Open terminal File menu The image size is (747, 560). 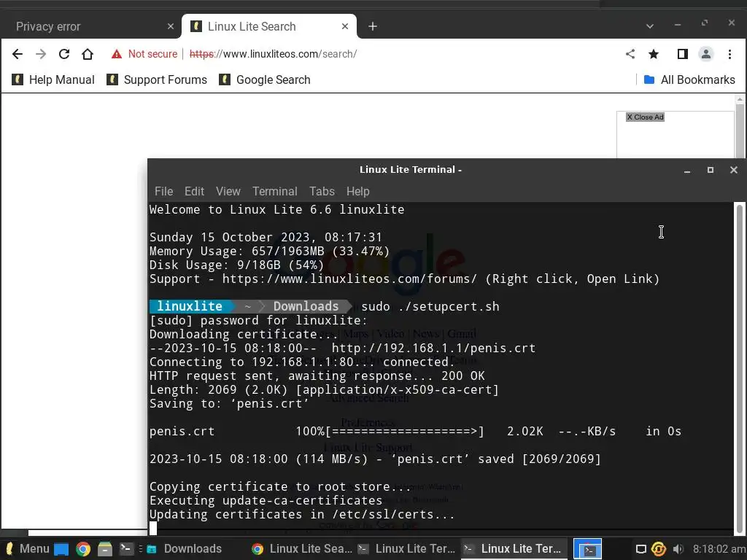point(164,192)
